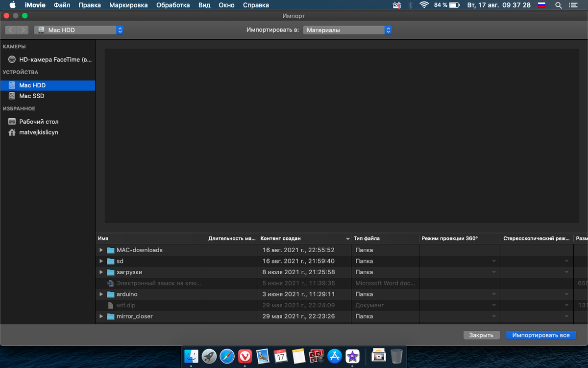Open the Окно menu
Screen dimensions: 588x368
(x=226, y=5)
